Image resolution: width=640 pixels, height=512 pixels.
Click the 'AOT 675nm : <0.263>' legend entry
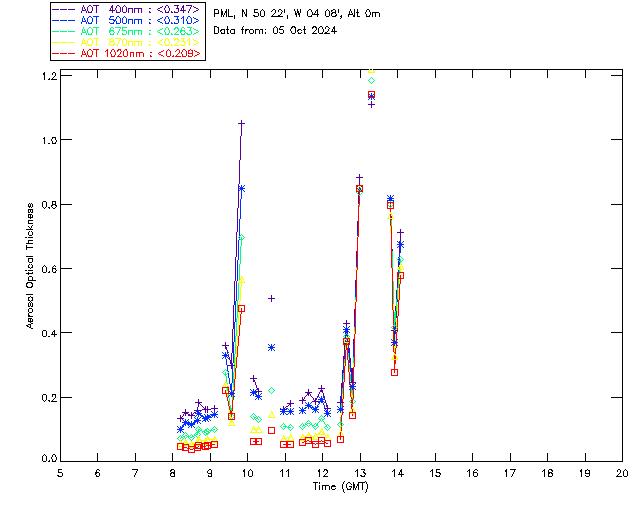pos(127,31)
